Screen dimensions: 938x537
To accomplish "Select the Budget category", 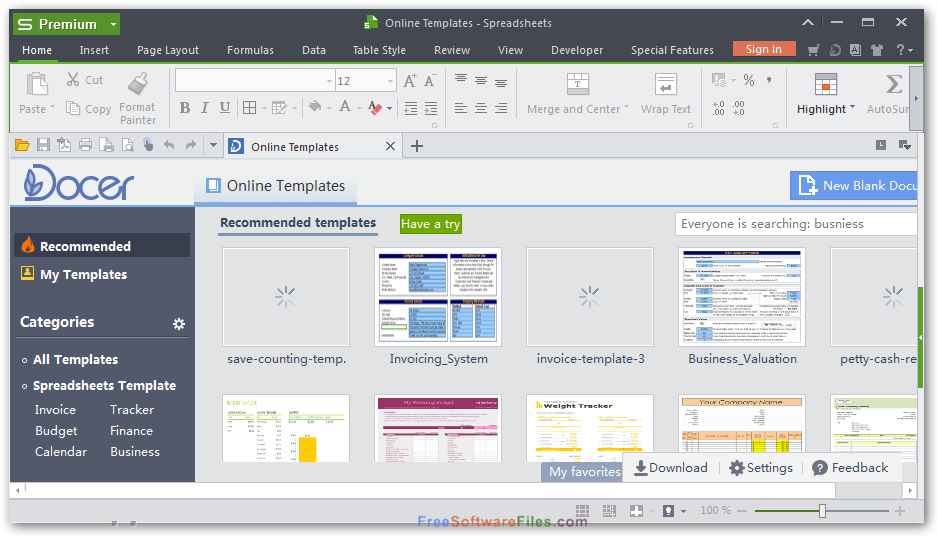I will pyautogui.click(x=56, y=431).
